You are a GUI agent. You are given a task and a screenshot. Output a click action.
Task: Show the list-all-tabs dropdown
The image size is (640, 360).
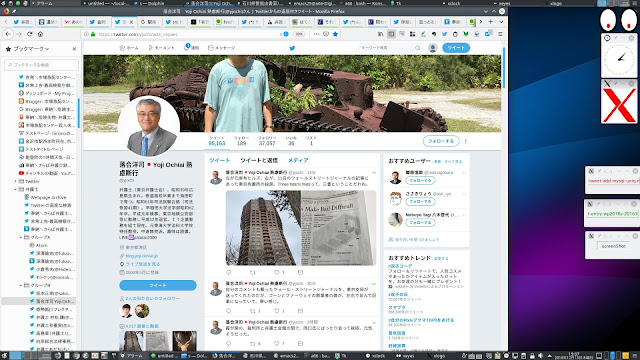tap(501, 22)
